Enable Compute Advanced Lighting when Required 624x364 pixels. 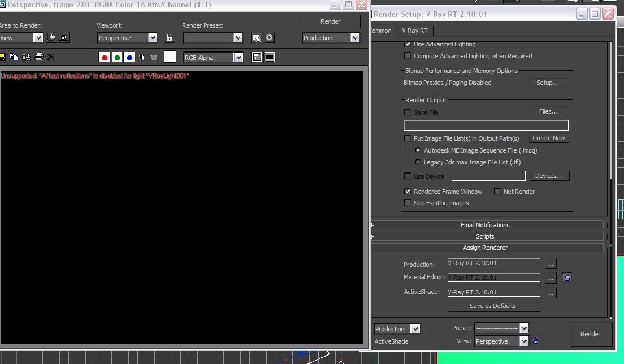coord(408,56)
